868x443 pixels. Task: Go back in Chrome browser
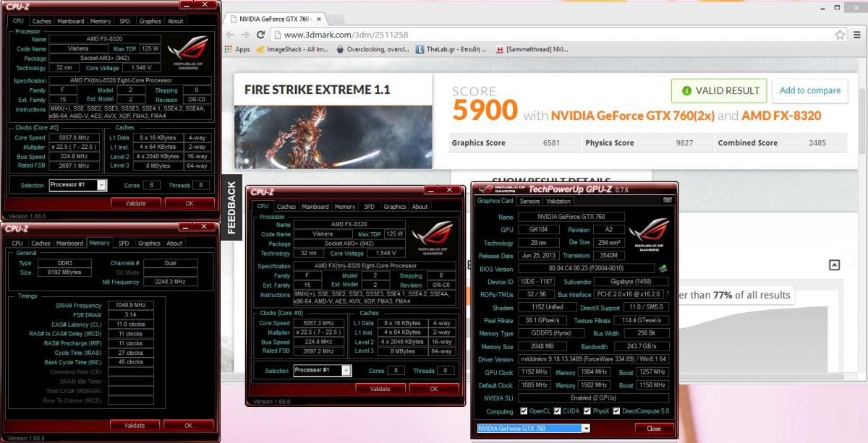[x=231, y=35]
